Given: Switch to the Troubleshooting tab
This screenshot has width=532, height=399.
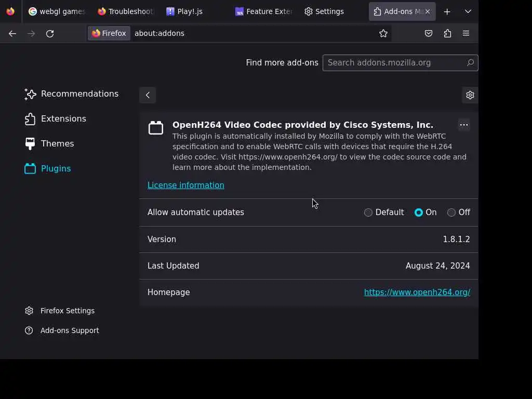Looking at the screenshot, I should [126, 11].
